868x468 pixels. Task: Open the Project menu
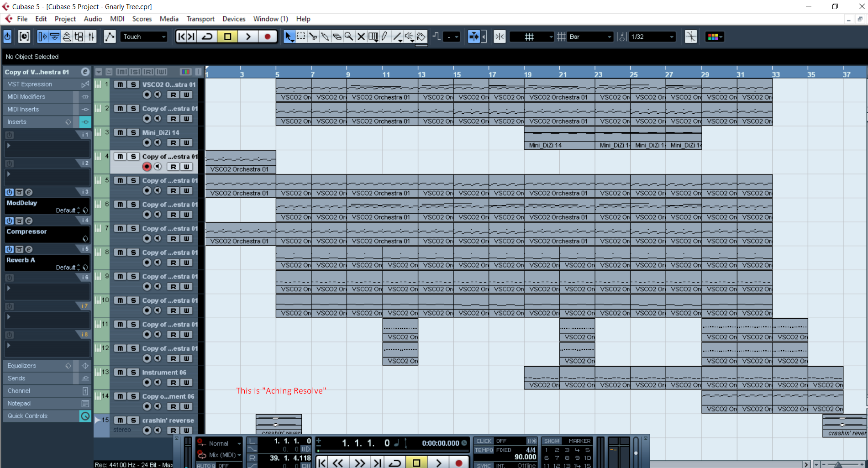coord(65,19)
